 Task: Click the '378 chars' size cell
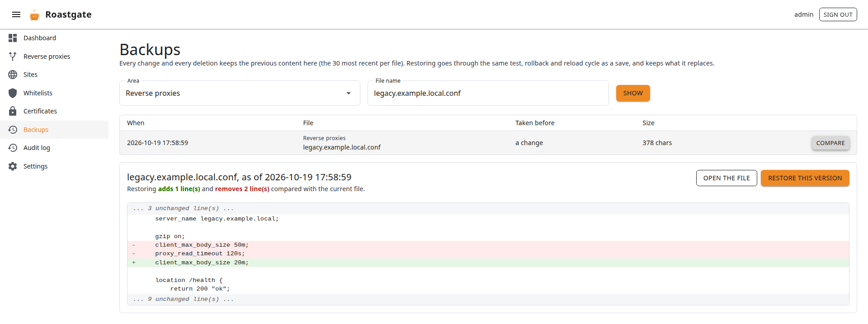(657, 143)
